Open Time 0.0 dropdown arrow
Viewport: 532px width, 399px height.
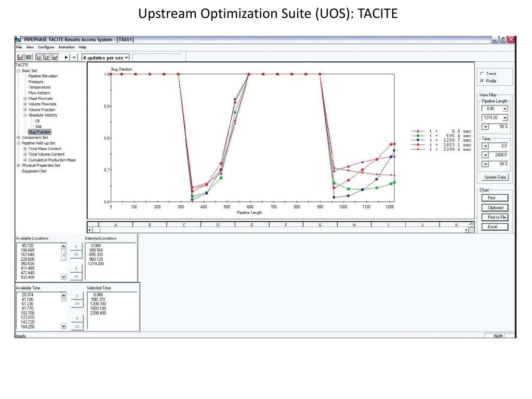(x=486, y=146)
